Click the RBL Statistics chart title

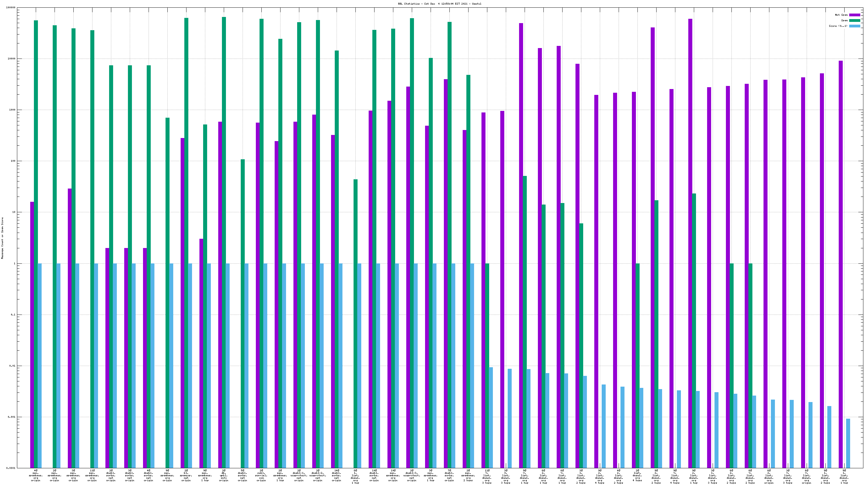(x=439, y=4)
